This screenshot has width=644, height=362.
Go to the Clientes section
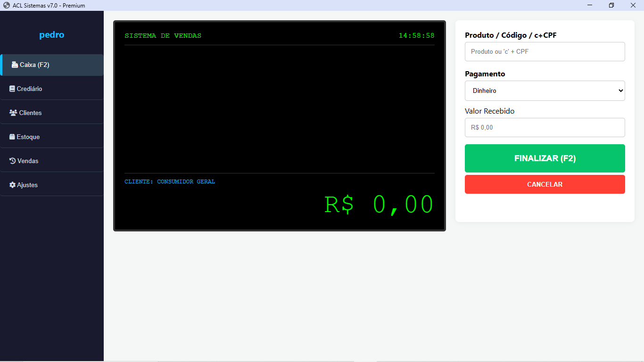(52, 113)
